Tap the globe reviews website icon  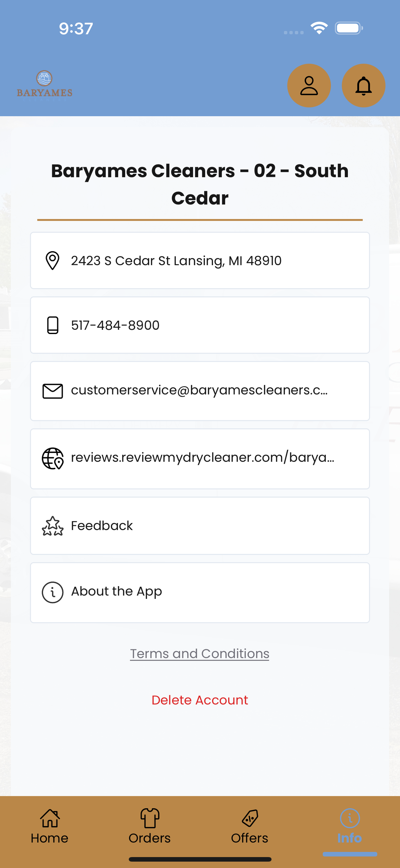click(x=52, y=458)
